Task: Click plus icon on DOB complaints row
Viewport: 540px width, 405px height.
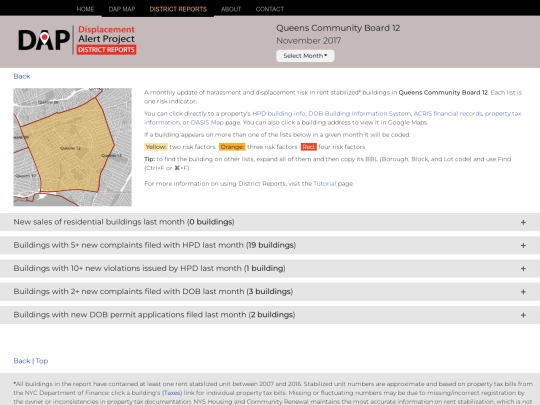Action: point(523,292)
